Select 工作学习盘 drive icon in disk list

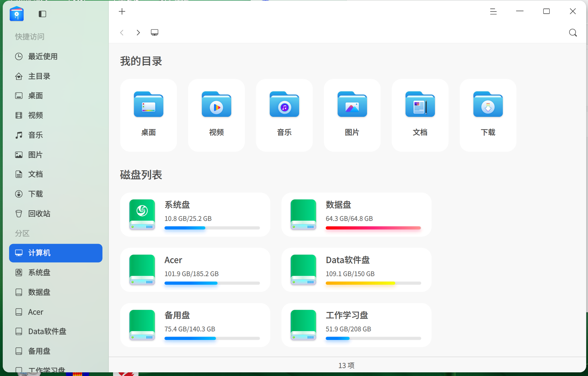click(x=303, y=325)
